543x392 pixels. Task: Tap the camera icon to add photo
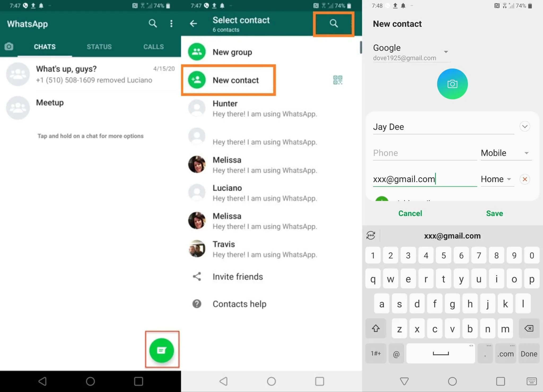click(x=452, y=83)
